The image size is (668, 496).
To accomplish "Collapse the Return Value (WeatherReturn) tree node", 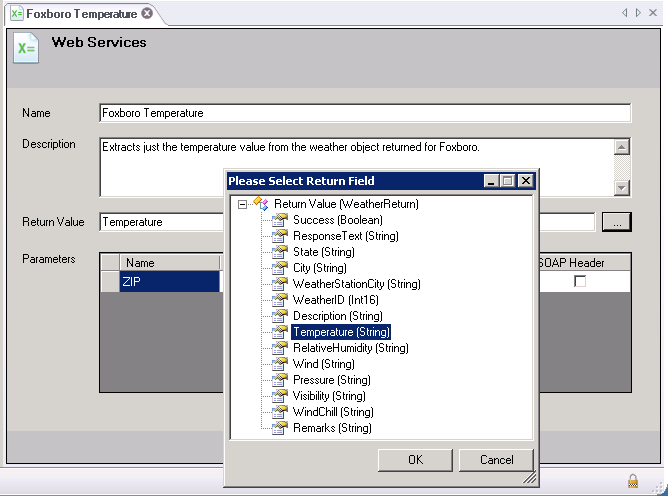I will point(242,204).
